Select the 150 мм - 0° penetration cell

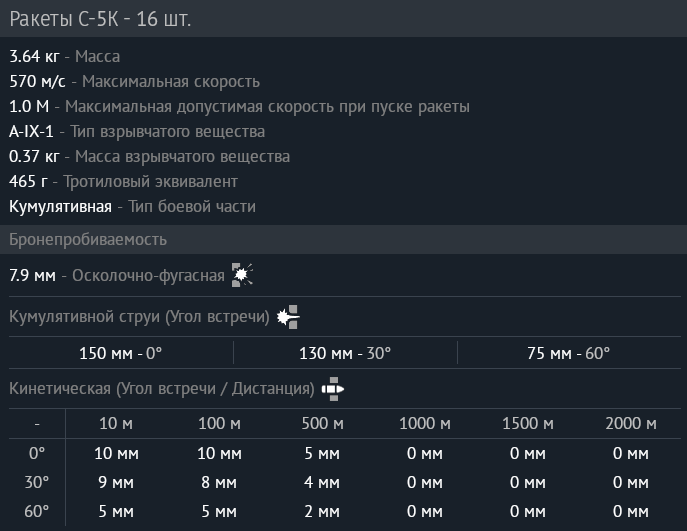coord(120,353)
